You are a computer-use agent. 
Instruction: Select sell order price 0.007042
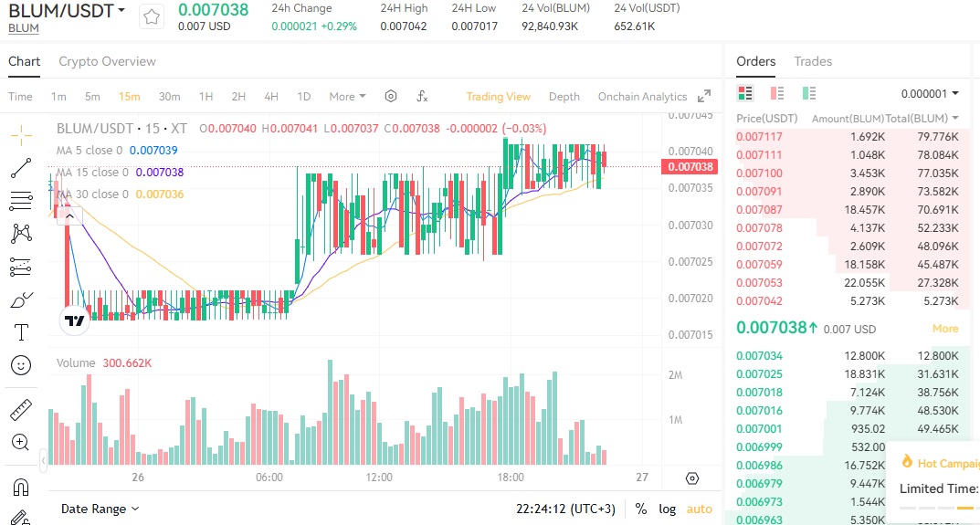[x=759, y=300]
